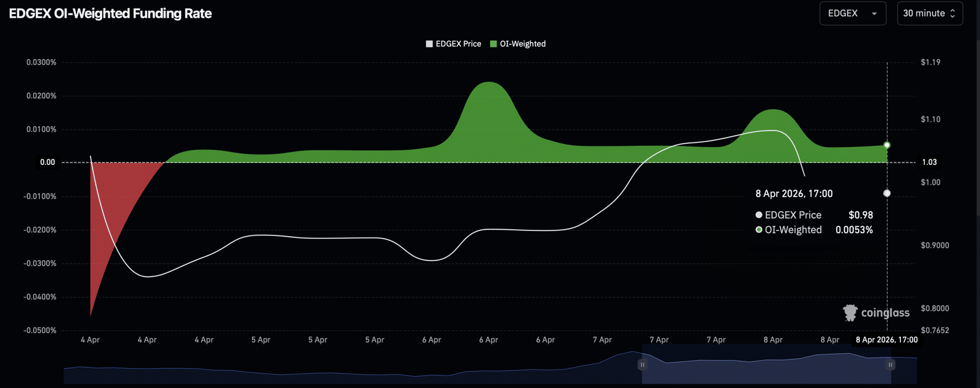
Task: Click the interval selector up-down chevrons
Action: (x=952, y=13)
